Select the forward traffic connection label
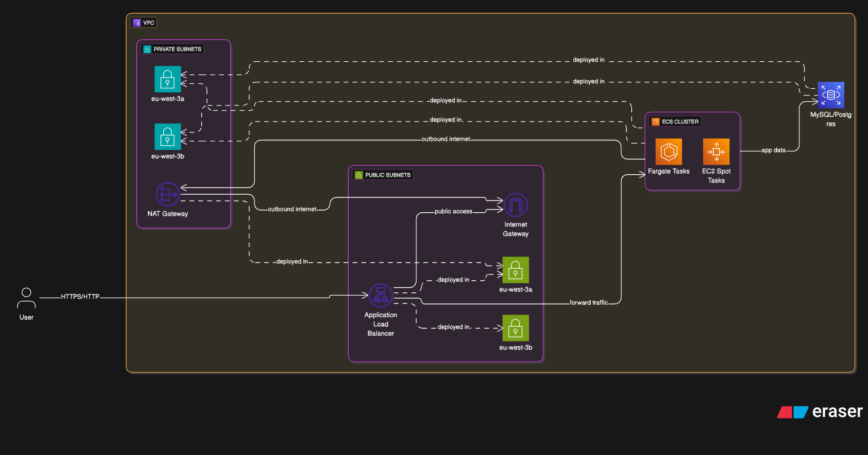The image size is (868, 455). 589,302
